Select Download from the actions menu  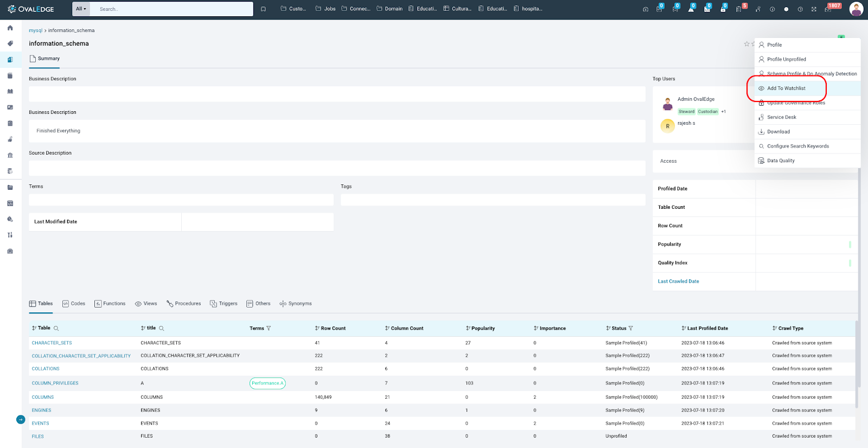tap(807, 132)
